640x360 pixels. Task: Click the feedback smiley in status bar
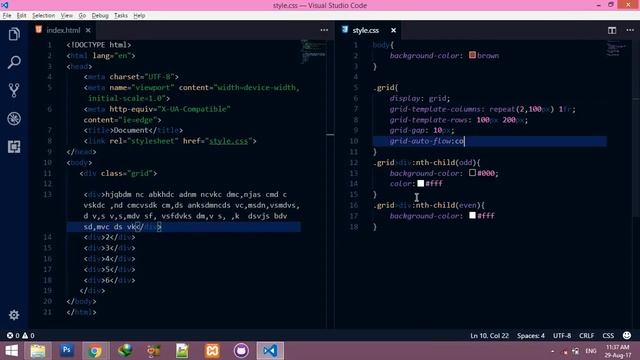[627, 336]
